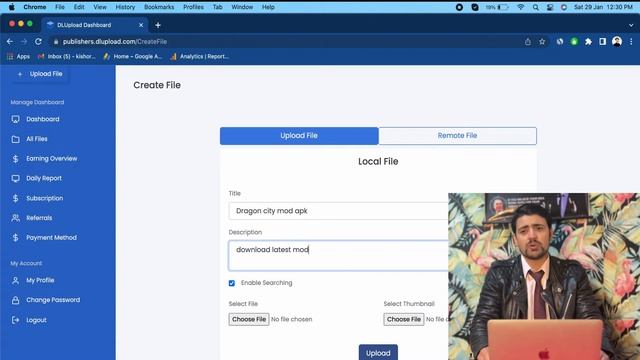Open Subscription dollar icon
Viewport: 640px width, 360px height.
[16, 198]
